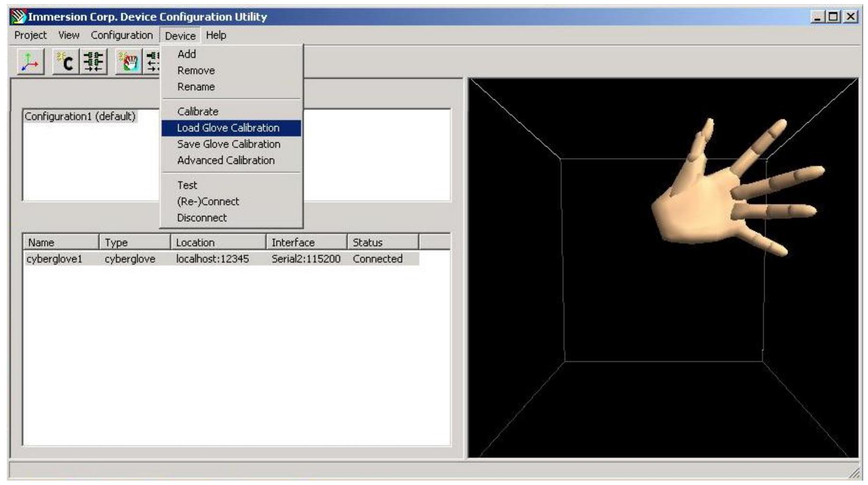The height and width of the screenshot is (485, 868).
Task: Click the Connected status cell
Action: coord(378,259)
